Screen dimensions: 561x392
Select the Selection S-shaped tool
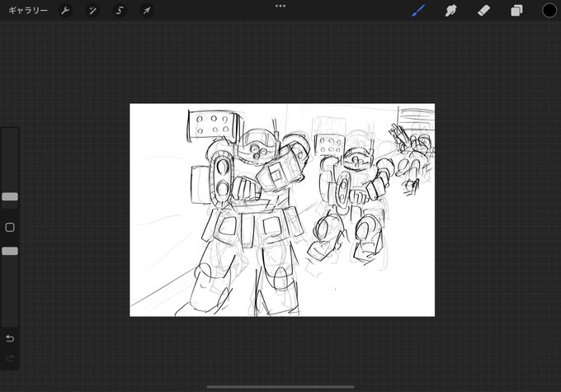(x=120, y=11)
